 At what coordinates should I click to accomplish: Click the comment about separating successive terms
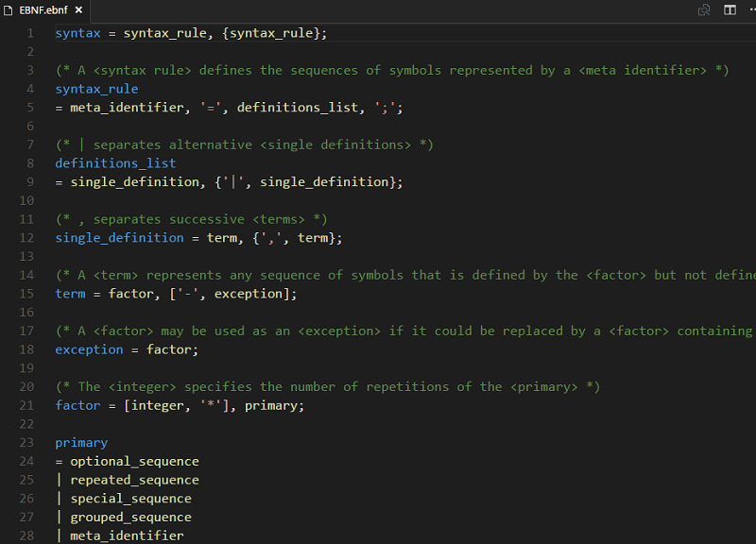[x=192, y=220]
